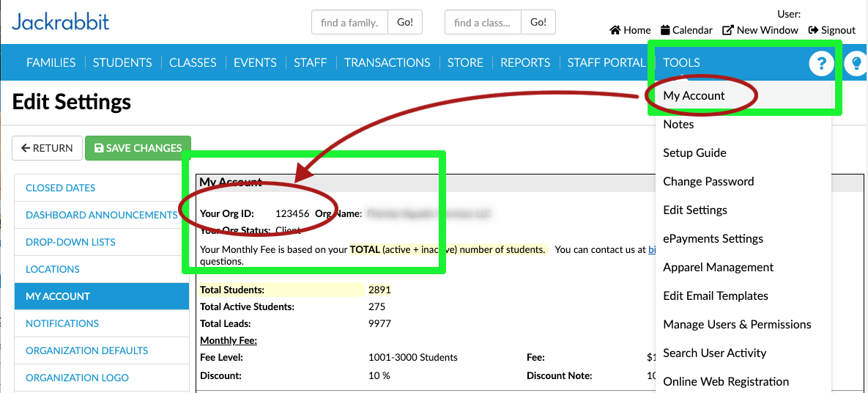Select MY ACCOUNT in left sidebar

coord(102,296)
